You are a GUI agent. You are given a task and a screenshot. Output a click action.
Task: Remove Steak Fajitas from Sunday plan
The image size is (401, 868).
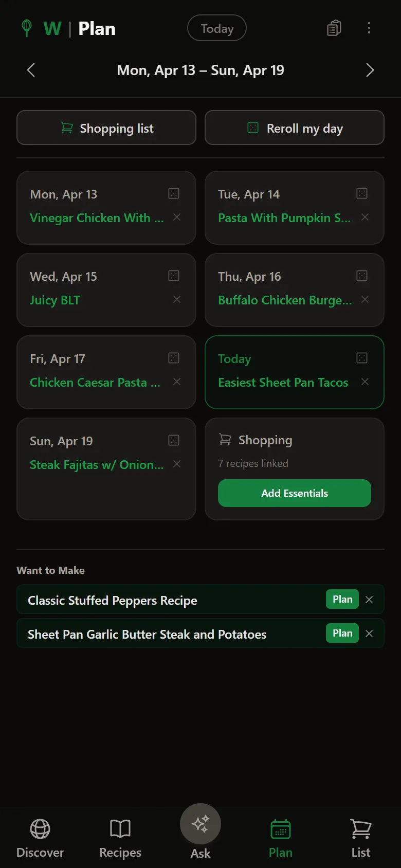click(177, 464)
